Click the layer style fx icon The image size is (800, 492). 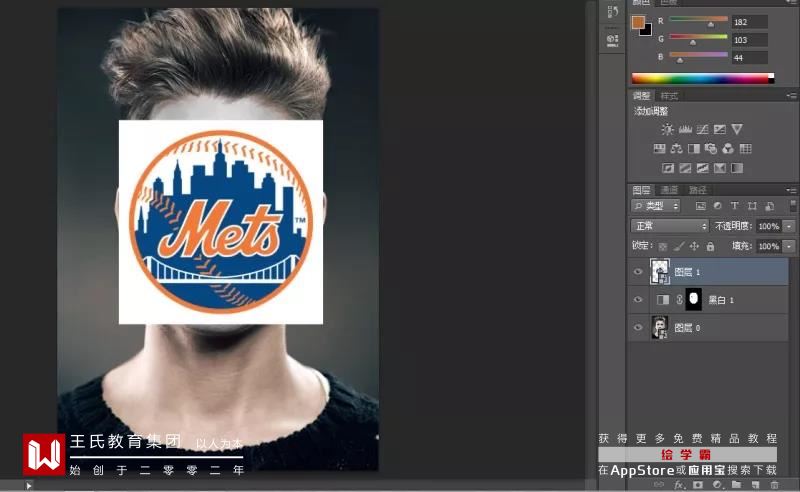pos(679,485)
